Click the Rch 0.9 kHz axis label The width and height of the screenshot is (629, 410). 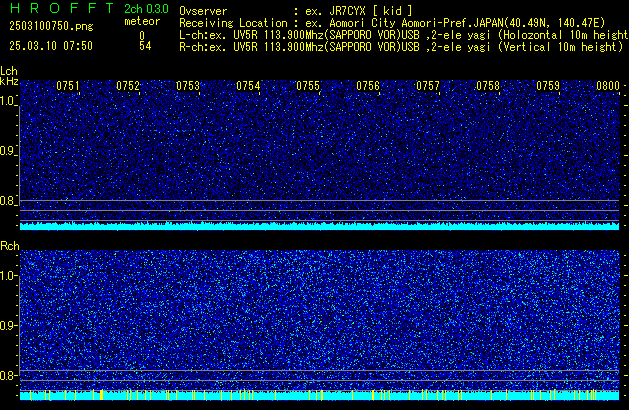coord(7,325)
